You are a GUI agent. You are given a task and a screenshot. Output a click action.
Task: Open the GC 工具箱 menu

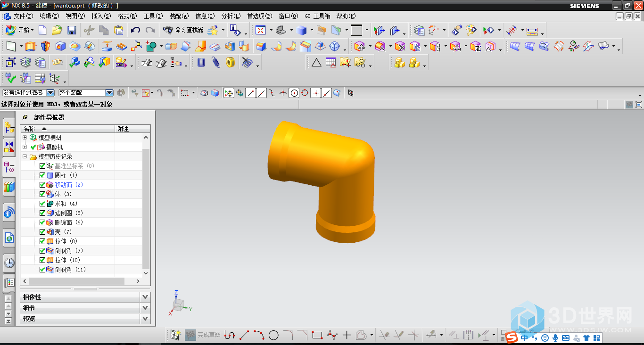(317, 16)
